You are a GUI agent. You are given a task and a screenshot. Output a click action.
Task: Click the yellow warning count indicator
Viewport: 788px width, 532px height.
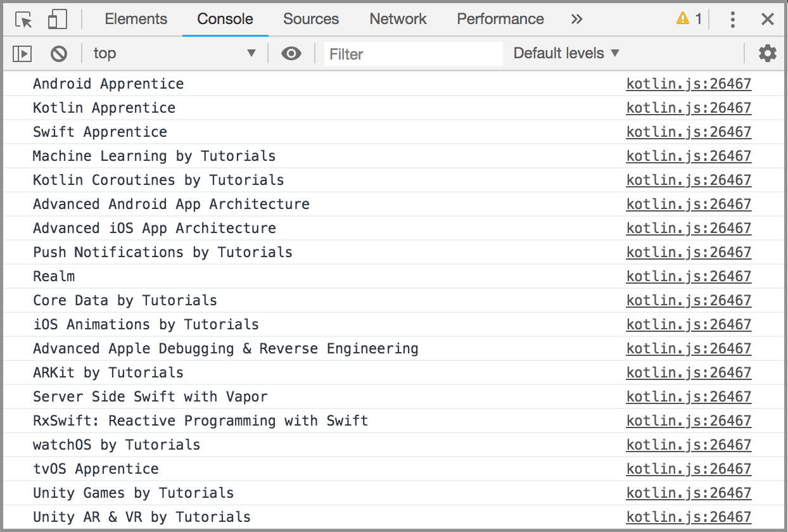(x=689, y=19)
